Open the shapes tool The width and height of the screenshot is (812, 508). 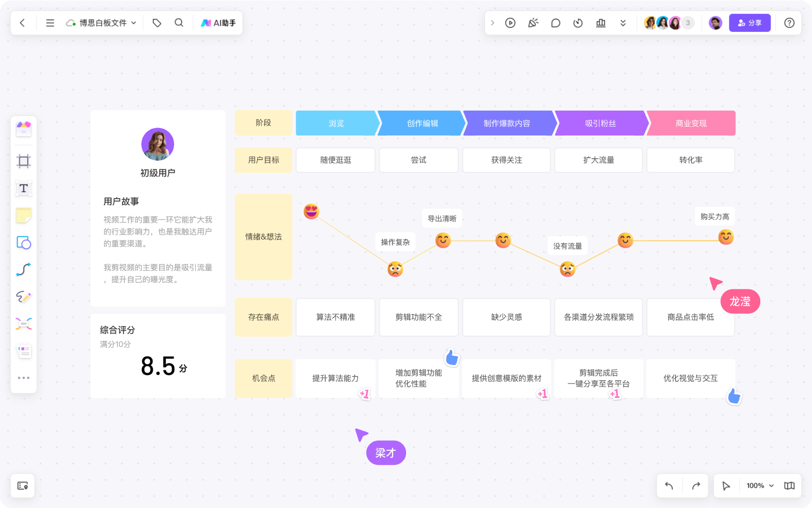pos(23,243)
